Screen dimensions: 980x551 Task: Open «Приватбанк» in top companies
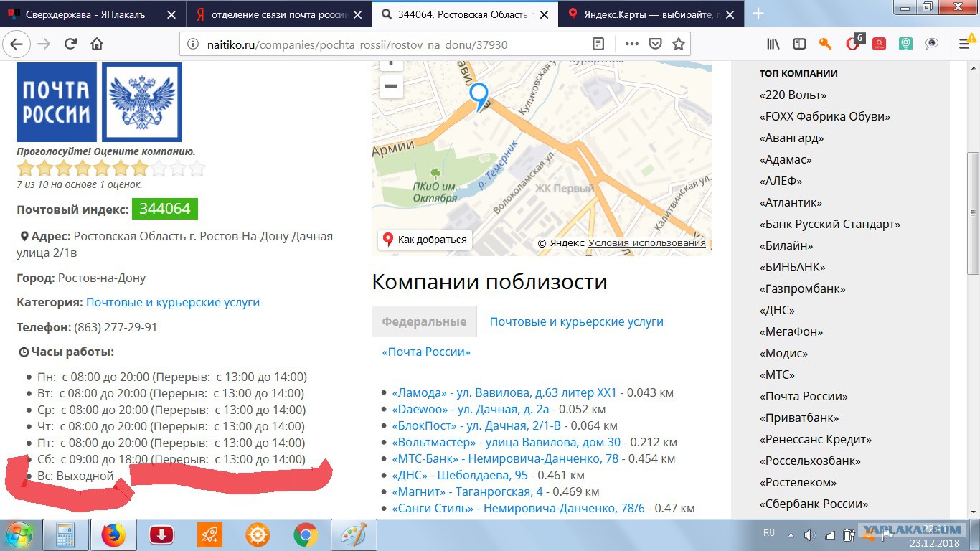(799, 418)
